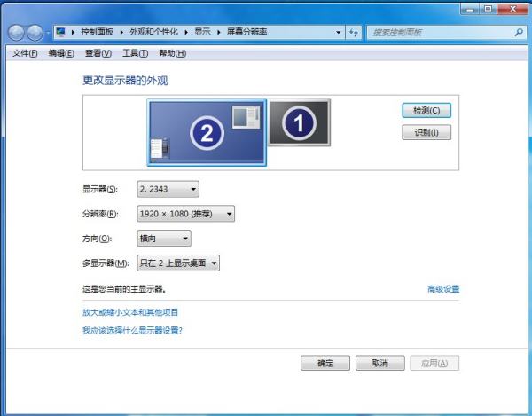This screenshot has height=416, width=532.
Task: Open the 编辑(E) menu
Action: pyautogui.click(x=61, y=53)
